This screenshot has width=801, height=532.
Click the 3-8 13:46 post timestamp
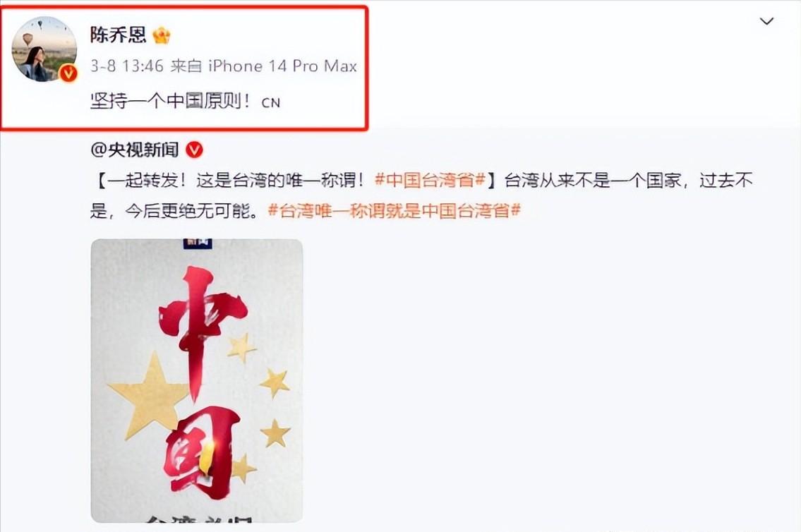coord(127,66)
